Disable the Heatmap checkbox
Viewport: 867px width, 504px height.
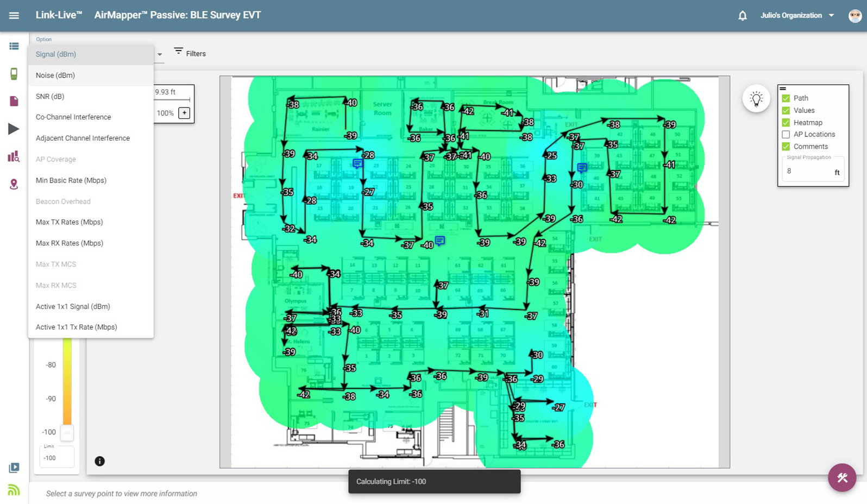(786, 123)
